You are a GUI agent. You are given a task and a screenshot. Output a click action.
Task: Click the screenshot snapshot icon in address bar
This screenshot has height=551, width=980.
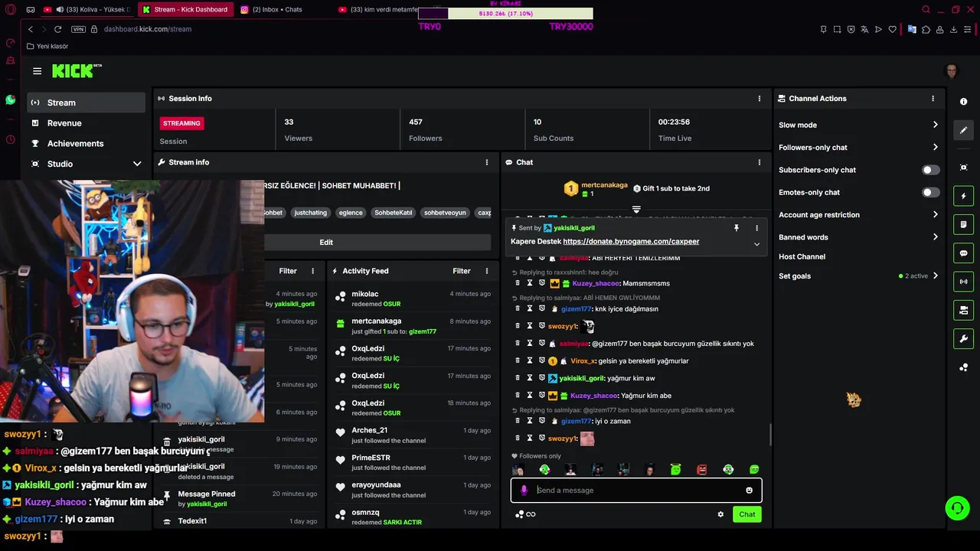tap(837, 29)
